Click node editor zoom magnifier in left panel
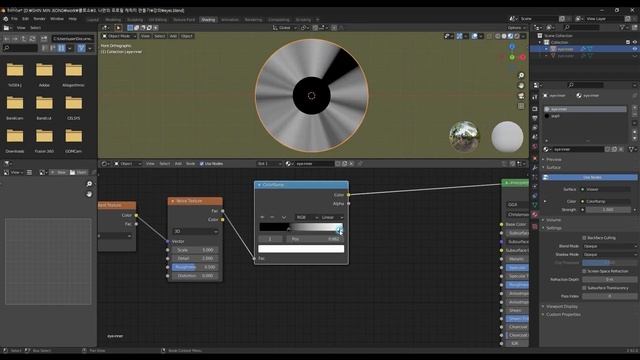This screenshot has width=640, height=360. point(89,184)
